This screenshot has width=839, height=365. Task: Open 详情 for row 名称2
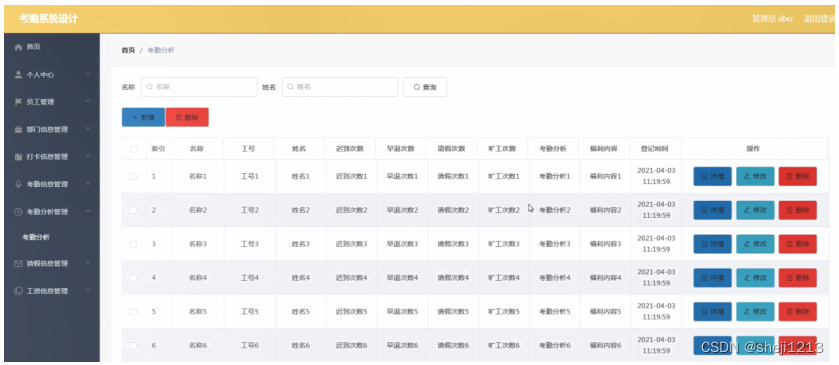[712, 210]
